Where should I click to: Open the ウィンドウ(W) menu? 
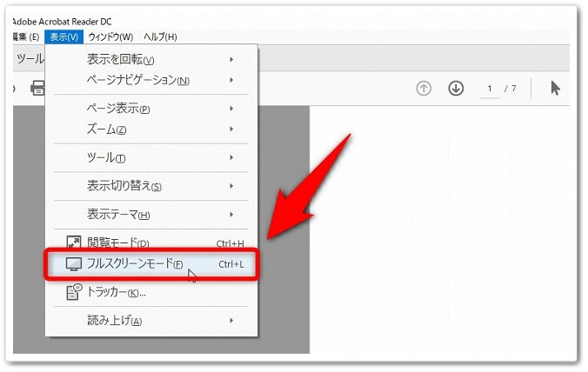pyautogui.click(x=110, y=37)
